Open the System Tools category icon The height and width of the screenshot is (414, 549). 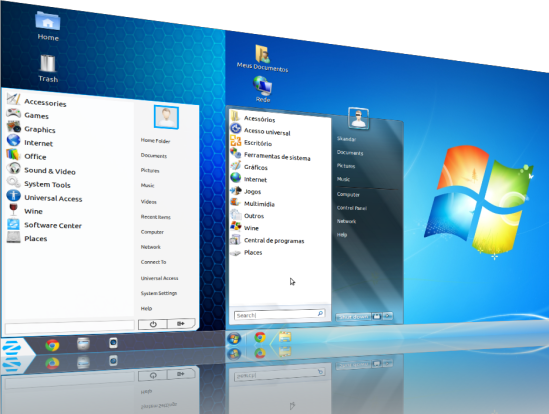(x=14, y=182)
